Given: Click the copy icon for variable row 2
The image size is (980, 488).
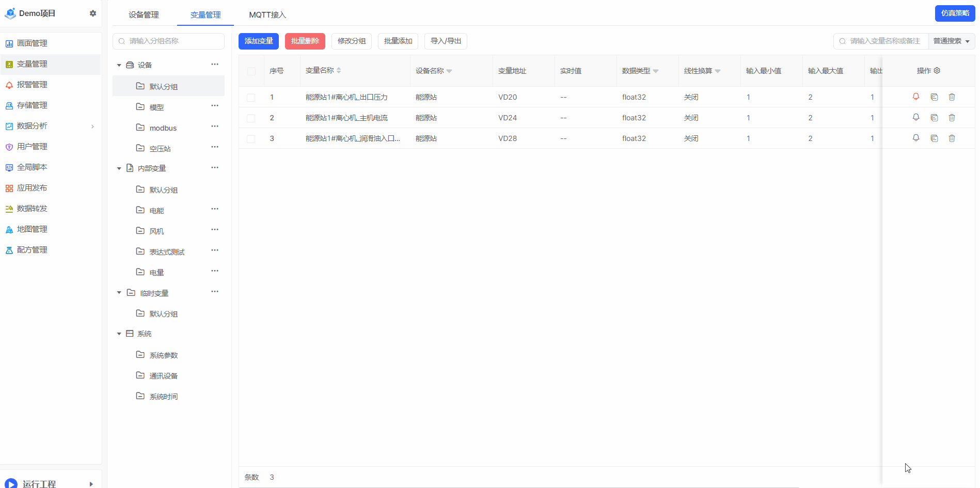Looking at the screenshot, I should [934, 118].
